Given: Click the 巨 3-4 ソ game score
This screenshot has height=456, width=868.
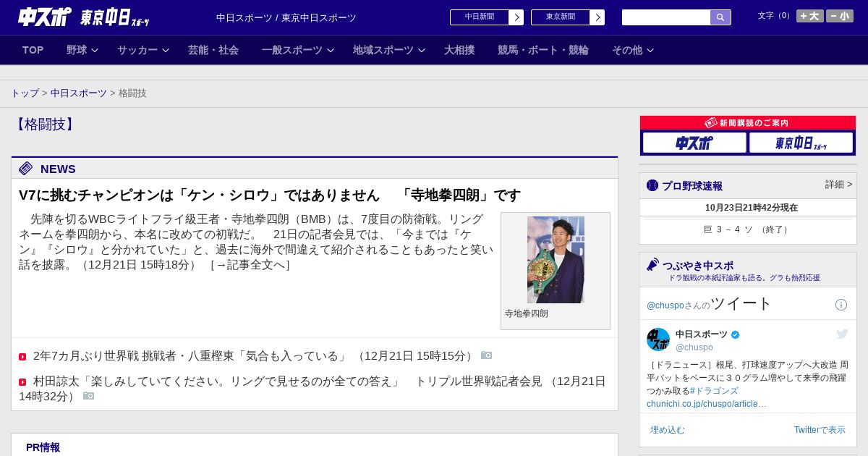Looking at the screenshot, I should click(x=748, y=229).
